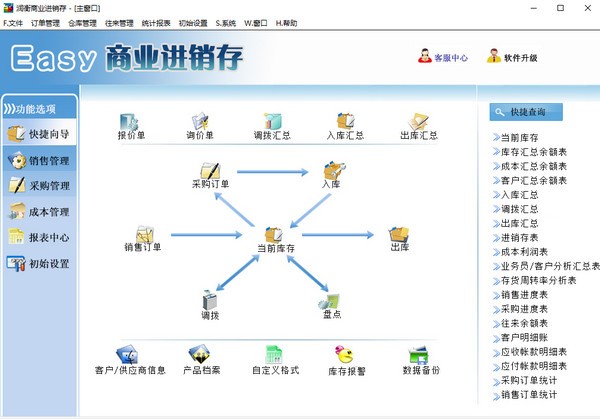The image size is (600, 419).
Task: Open the 进销存表 link
Action: [x=515, y=238]
